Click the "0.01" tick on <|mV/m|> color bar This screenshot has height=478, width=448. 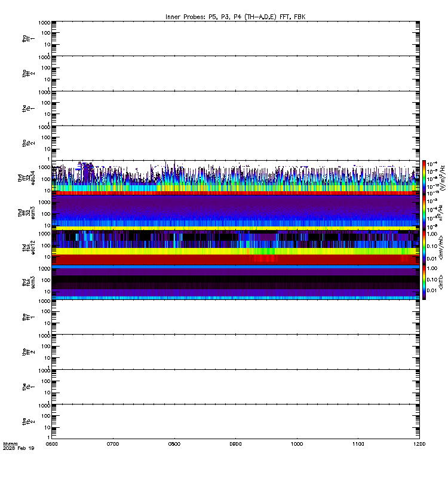[432, 259]
